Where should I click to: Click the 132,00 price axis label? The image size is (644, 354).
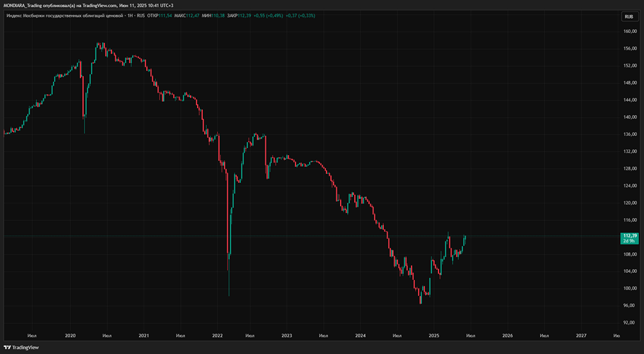click(x=630, y=151)
